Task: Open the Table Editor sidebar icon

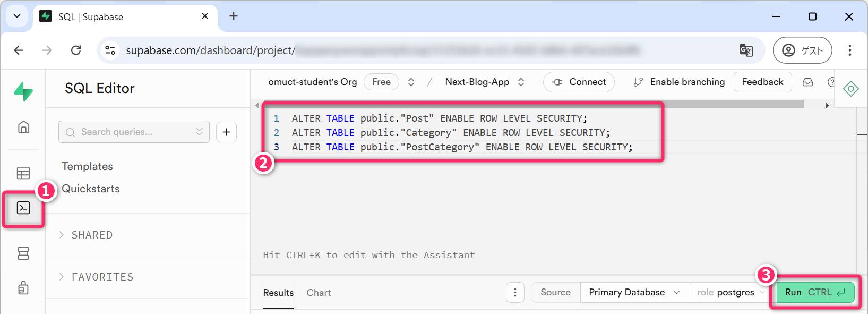Action: tap(23, 173)
